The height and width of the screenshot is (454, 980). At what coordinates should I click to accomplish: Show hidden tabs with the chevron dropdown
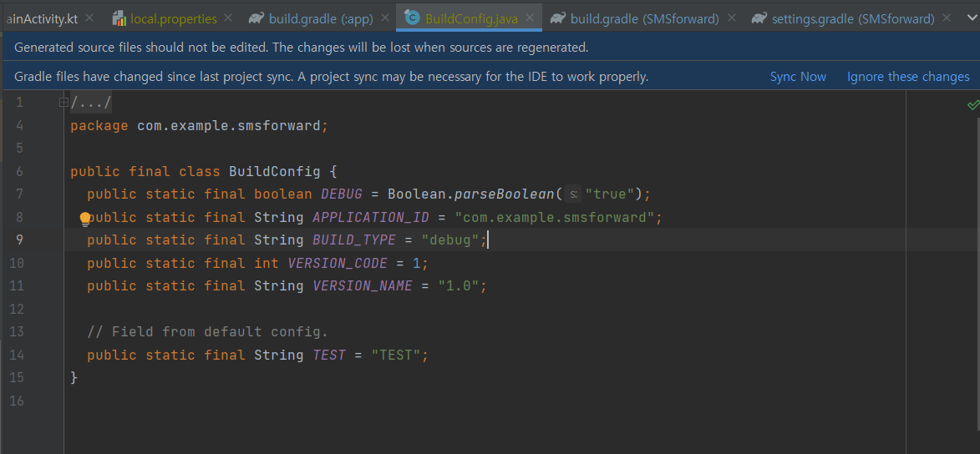point(970,18)
